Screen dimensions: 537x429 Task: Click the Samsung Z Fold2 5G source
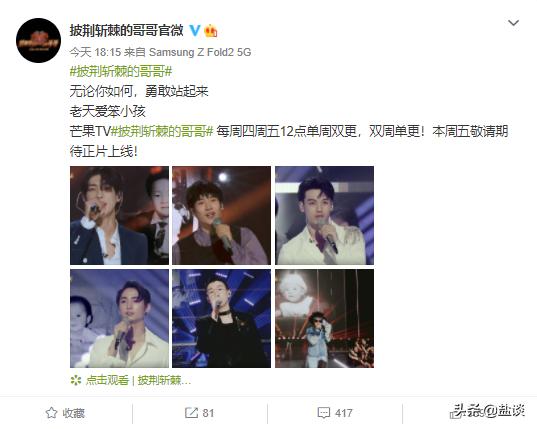pos(200,52)
